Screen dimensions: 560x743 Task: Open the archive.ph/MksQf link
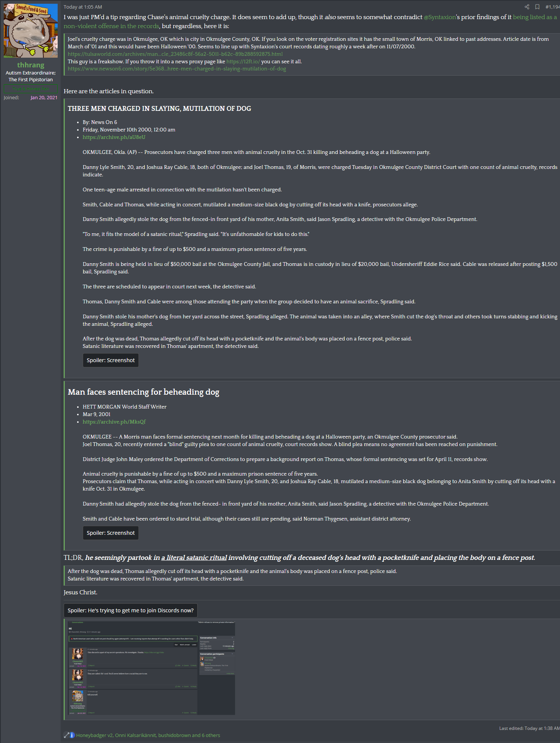click(114, 422)
